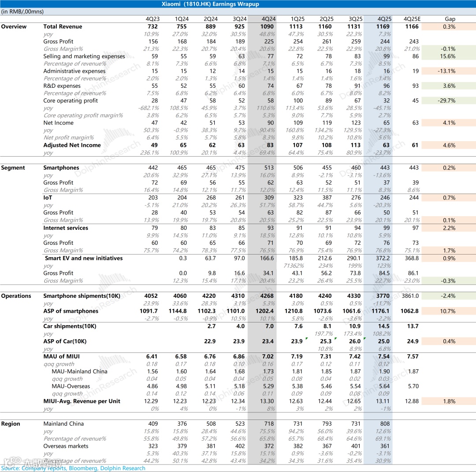Select the "Operations" section label
This screenshot has width=476, height=472.
click(x=16, y=296)
